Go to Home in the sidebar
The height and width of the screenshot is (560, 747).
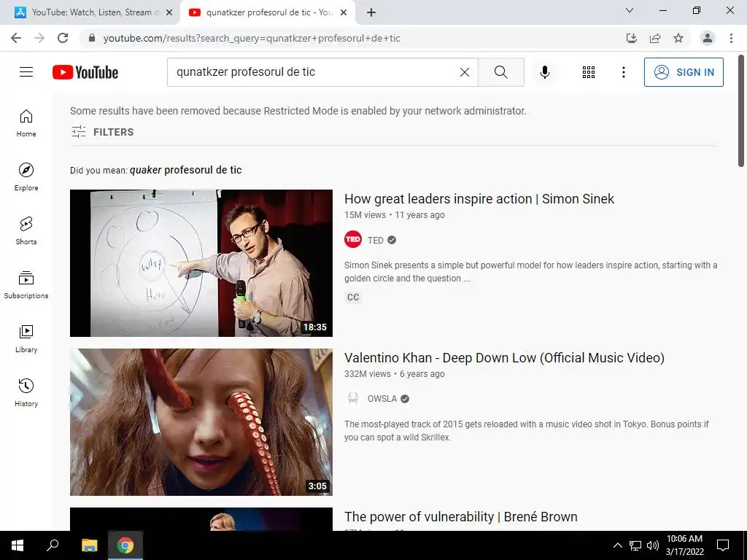point(26,122)
